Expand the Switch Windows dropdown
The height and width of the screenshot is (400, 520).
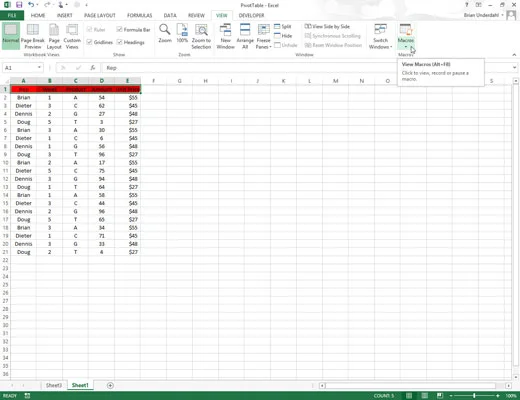[380, 36]
